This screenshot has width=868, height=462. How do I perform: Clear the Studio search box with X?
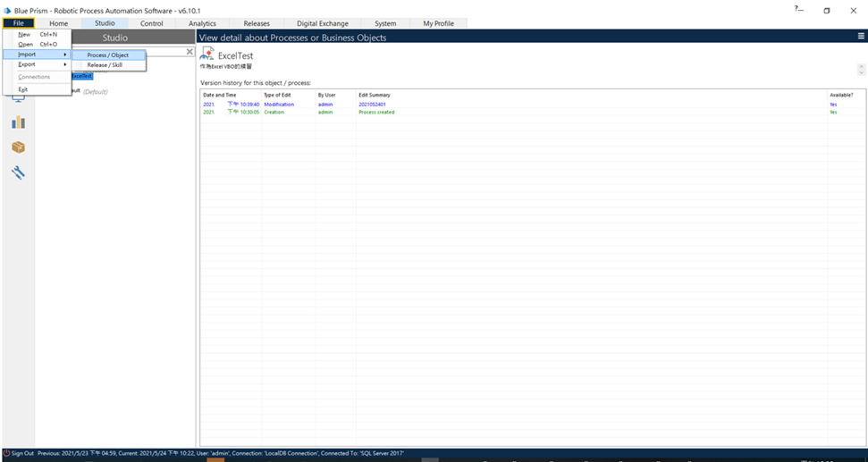(x=190, y=52)
